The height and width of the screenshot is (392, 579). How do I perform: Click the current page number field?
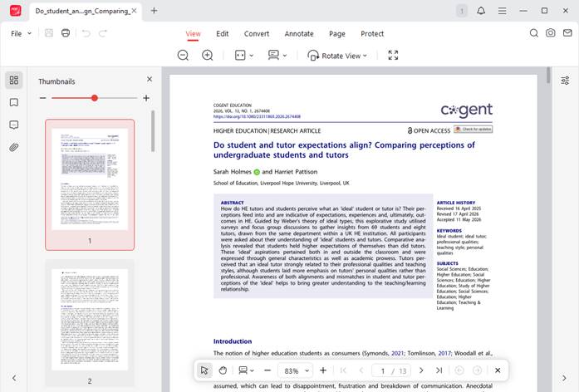[383, 370]
